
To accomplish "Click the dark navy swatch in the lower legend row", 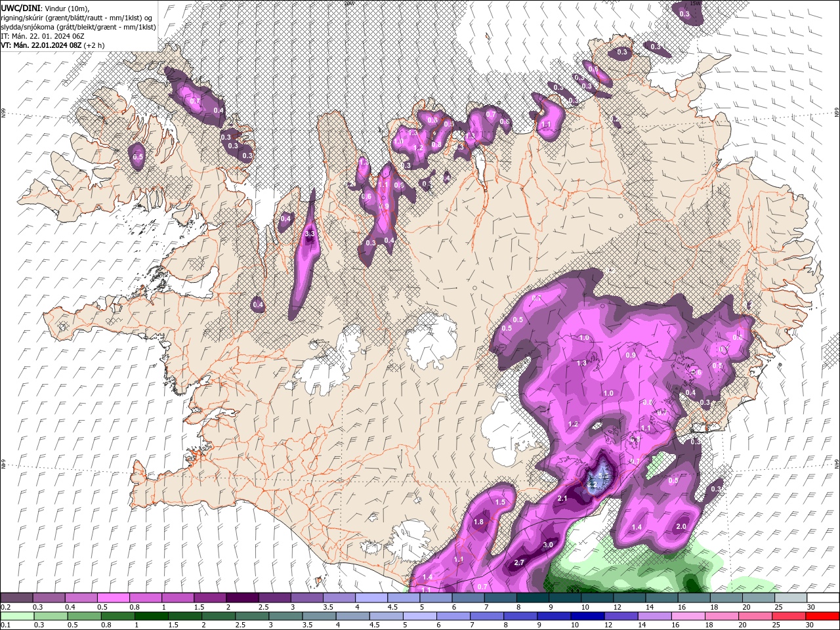I will pyautogui.click(x=587, y=616).
